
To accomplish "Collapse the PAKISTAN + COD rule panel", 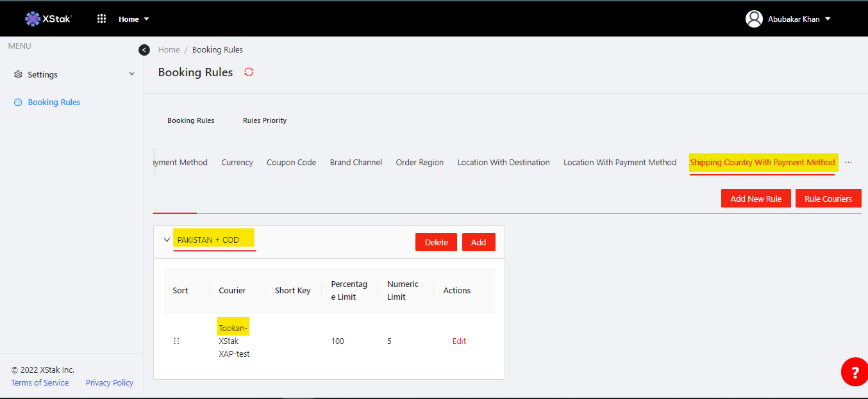I will click(167, 240).
